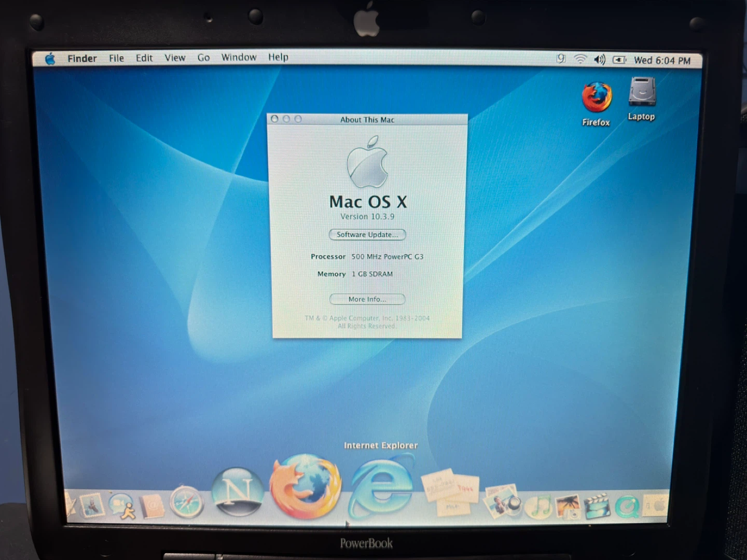747x560 pixels.
Task: Open the Help menu
Action: tap(278, 57)
